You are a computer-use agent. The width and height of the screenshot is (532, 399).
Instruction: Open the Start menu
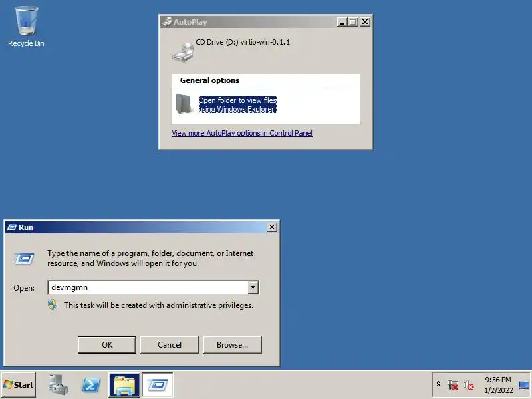(x=19, y=385)
